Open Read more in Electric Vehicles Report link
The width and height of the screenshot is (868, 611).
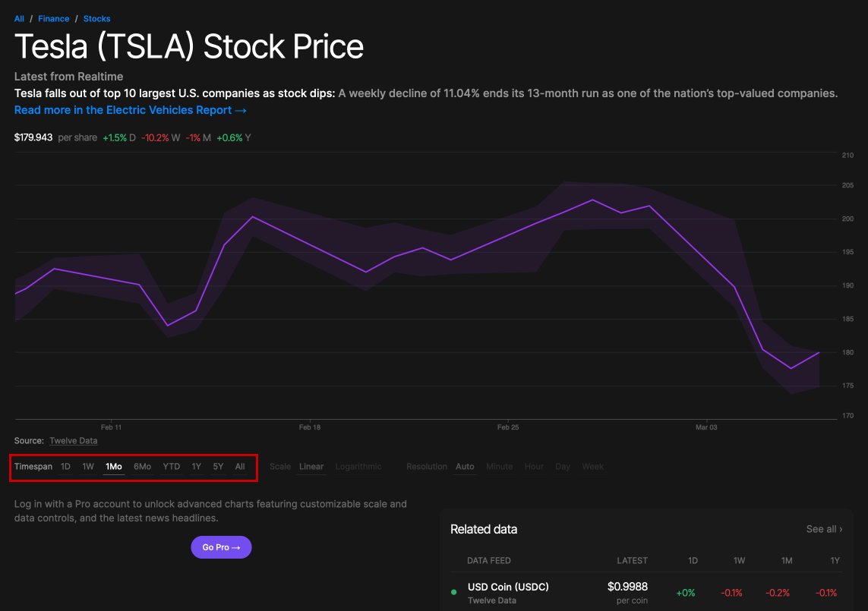click(130, 110)
